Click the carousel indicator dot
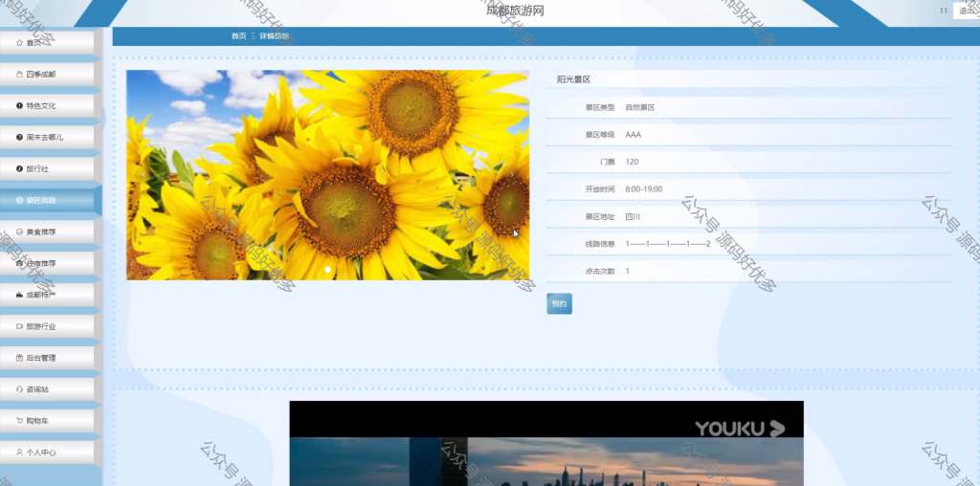The width and height of the screenshot is (980, 486). tap(327, 269)
